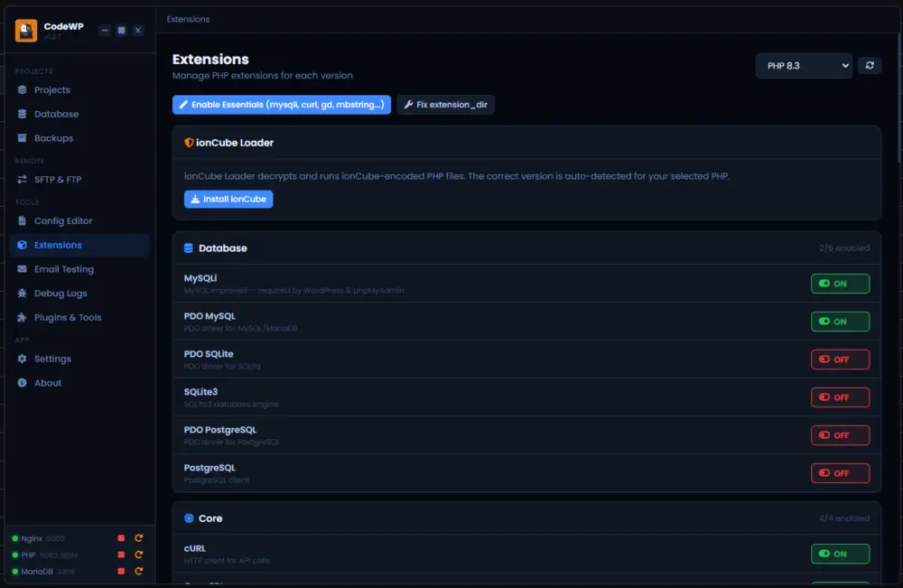
Task: Click Fix extension_dir button
Action: coord(445,105)
